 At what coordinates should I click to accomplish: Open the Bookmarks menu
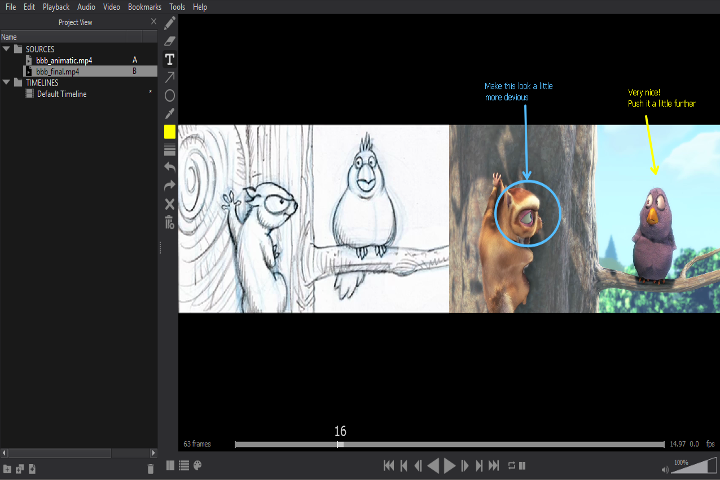point(144,7)
